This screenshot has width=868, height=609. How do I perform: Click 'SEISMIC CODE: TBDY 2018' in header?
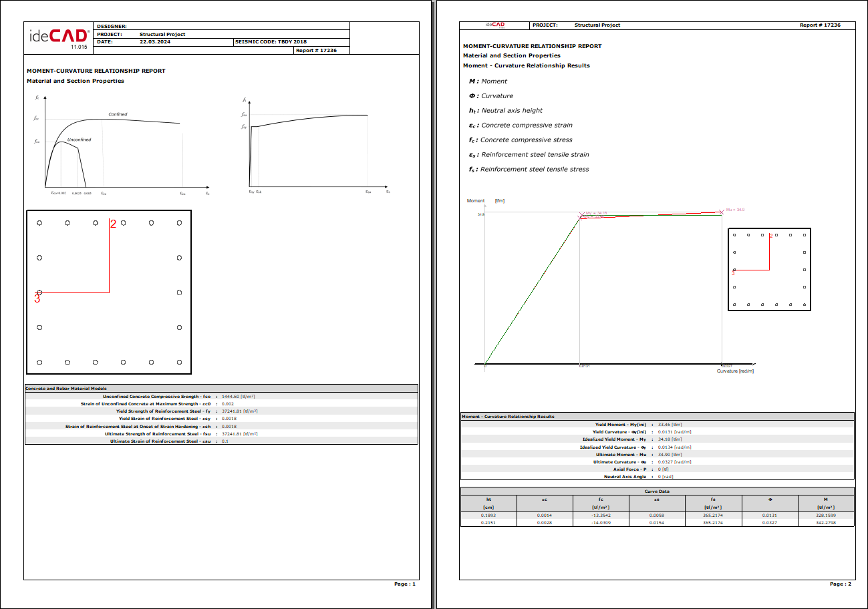pyautogui.click(x=271, y=41)
